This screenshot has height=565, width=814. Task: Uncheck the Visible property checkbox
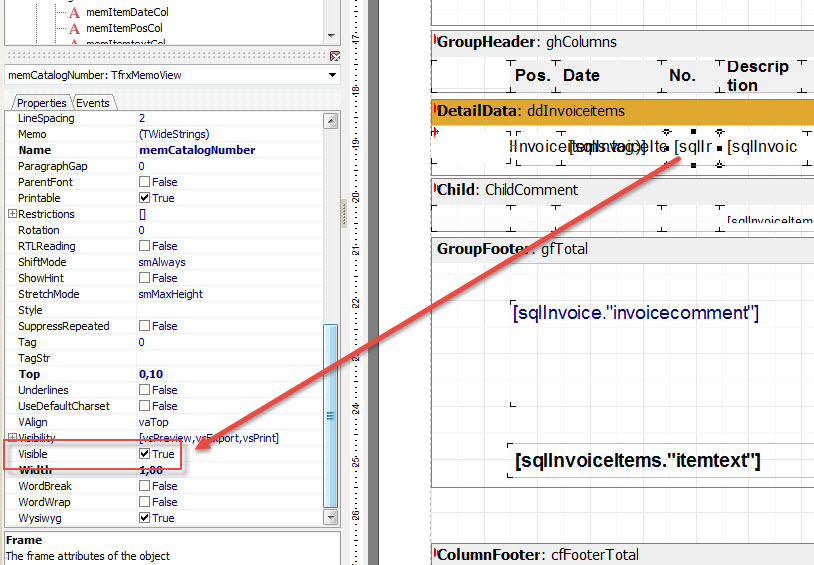pyautogui.click(x=145, y=454)
